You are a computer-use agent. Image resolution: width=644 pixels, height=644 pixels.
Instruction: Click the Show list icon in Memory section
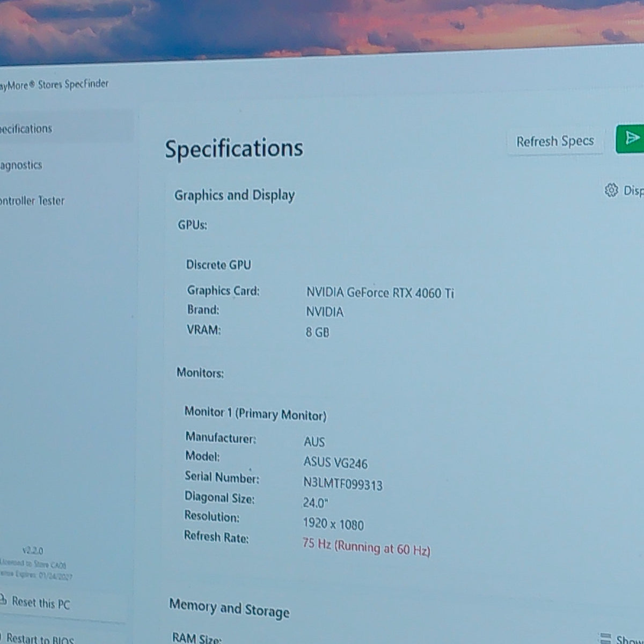[x=605, y=638]
